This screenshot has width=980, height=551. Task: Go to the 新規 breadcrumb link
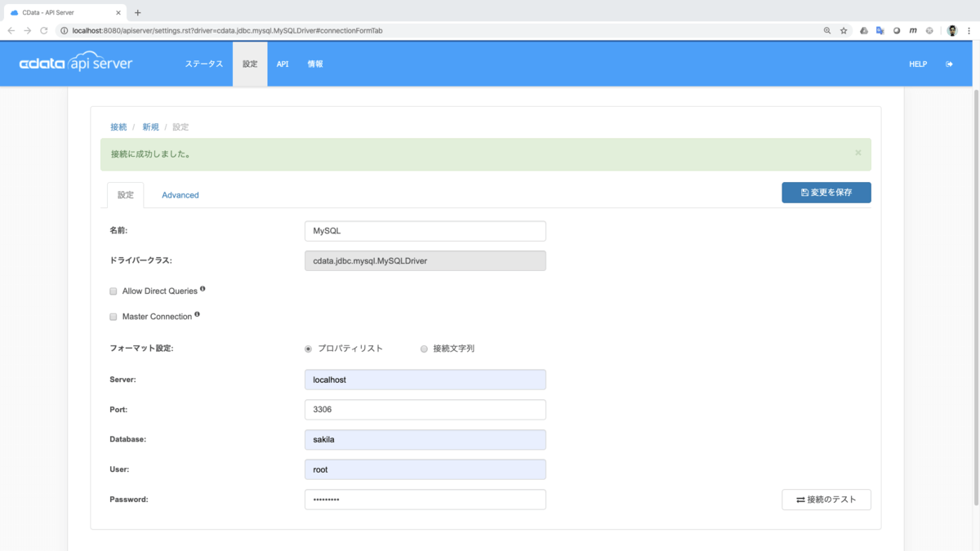pyautogui.click(x=151, y=127)
